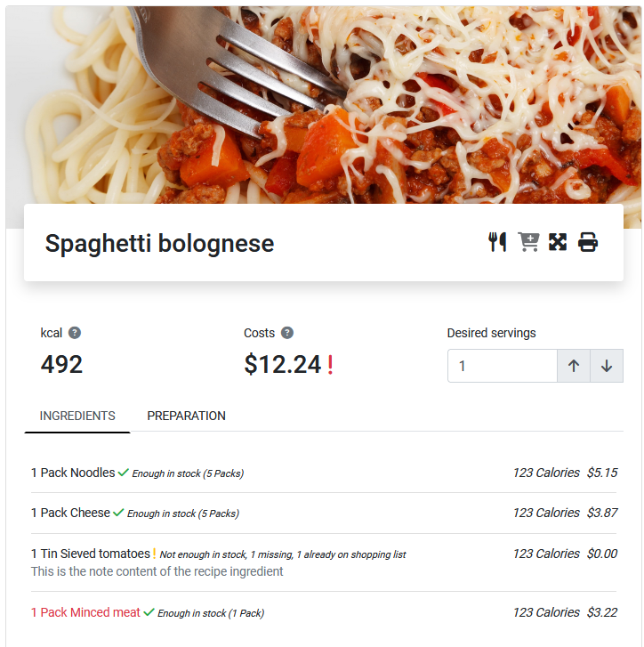Click the red cost warning exclamation mark
This screenshot has height=647, width=644.
[x=330, y=365]
